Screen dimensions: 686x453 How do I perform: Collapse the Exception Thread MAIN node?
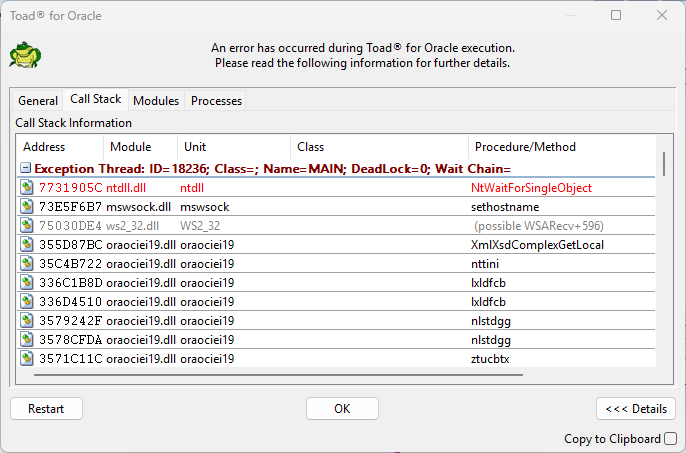click(25, 168)
